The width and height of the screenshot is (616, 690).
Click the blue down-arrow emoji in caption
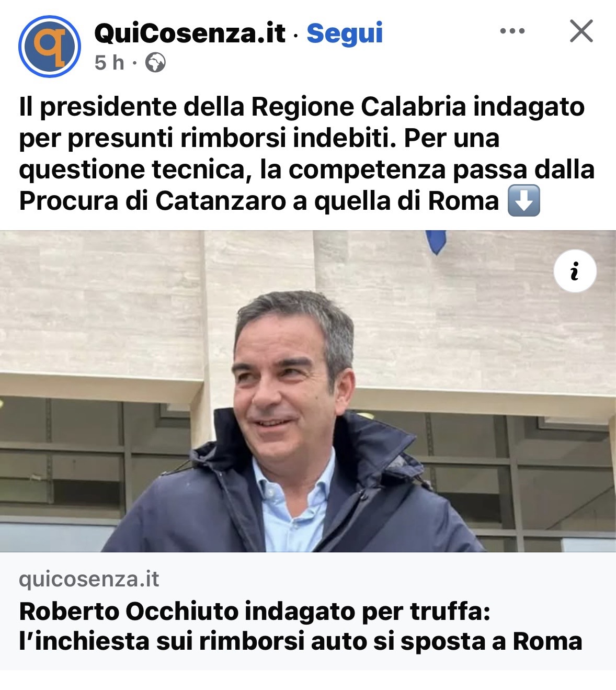523,201
